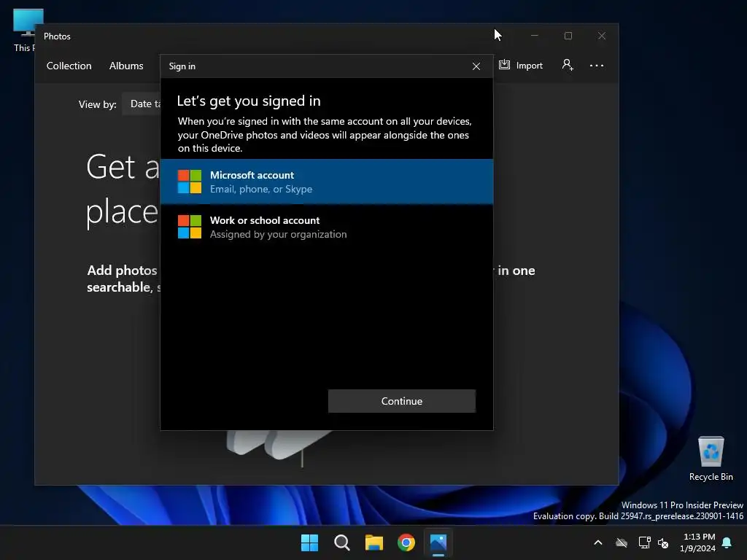Open taskbar Search
The width and height of the screenshot is (747, 560).
pyautogui.click(x=341, y=542)
